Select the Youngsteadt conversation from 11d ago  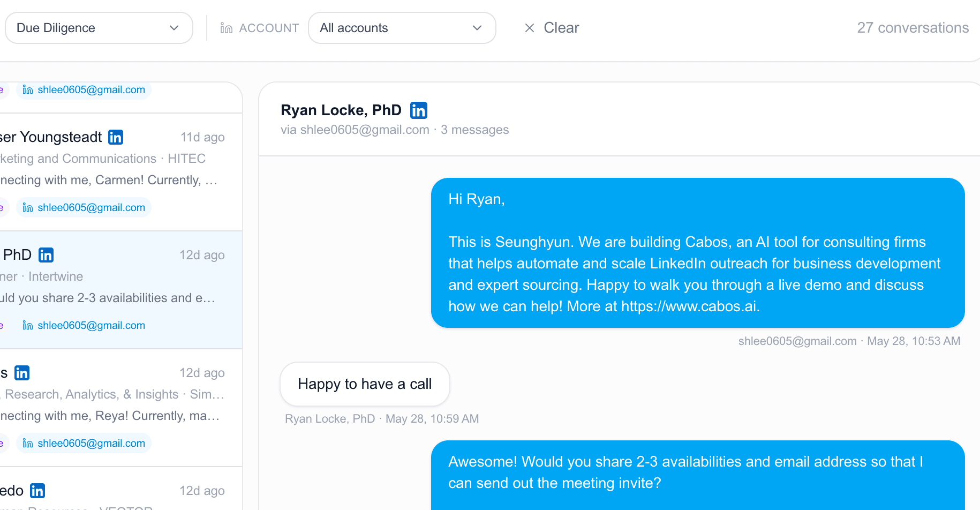(121, 172)
